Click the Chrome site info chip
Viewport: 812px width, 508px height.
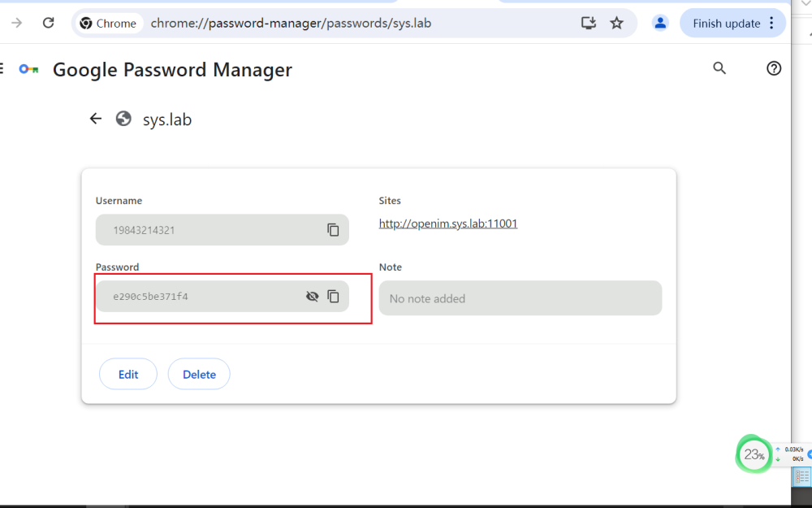(x=108, y=23)
